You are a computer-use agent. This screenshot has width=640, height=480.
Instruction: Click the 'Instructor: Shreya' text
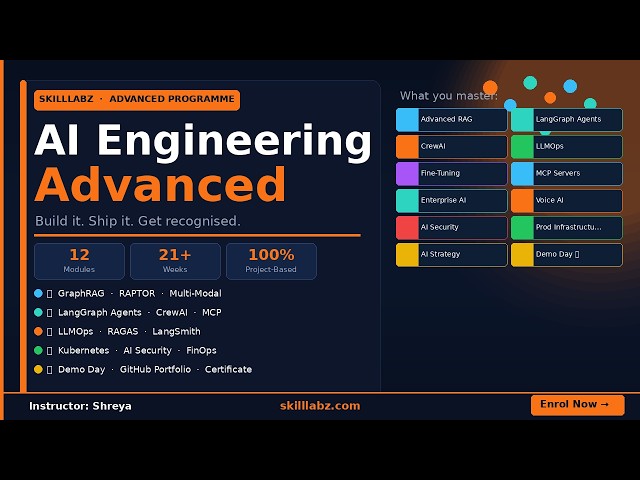[80, 406]
